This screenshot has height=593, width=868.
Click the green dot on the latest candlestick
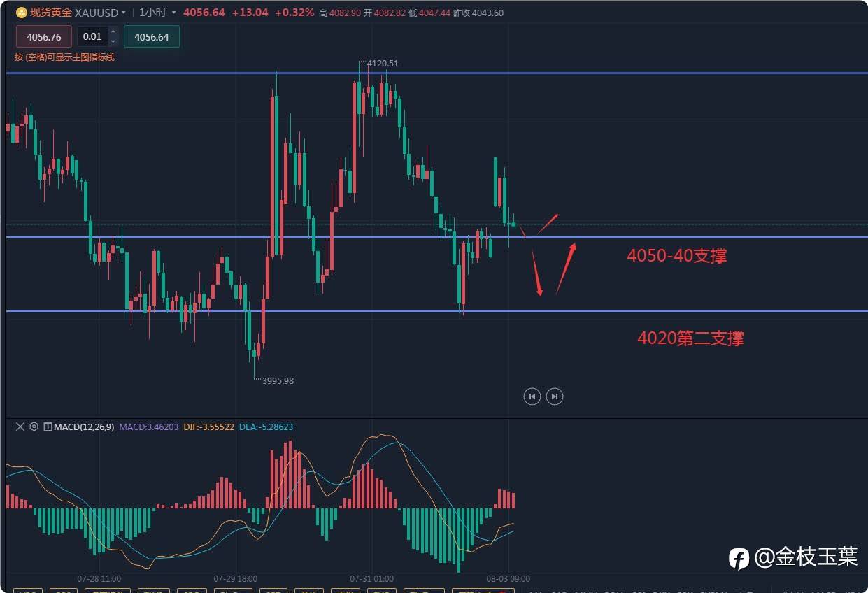point(513,224)
